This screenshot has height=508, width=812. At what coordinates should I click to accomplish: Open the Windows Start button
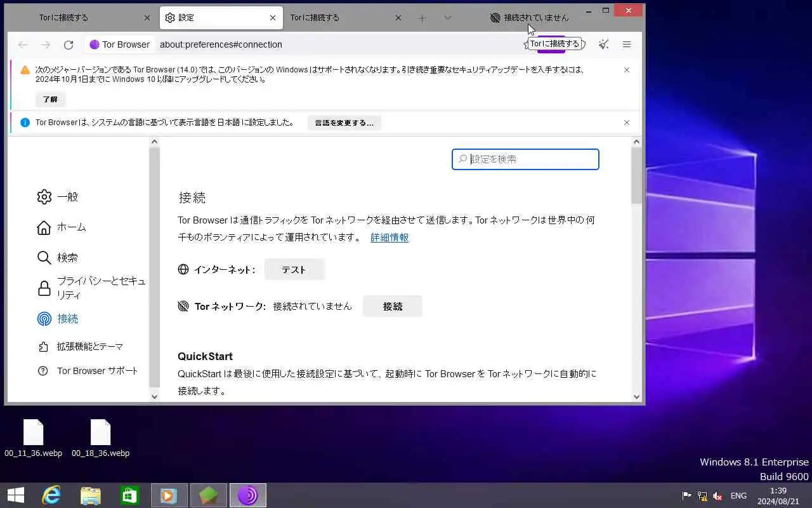(x=16, y=495)
